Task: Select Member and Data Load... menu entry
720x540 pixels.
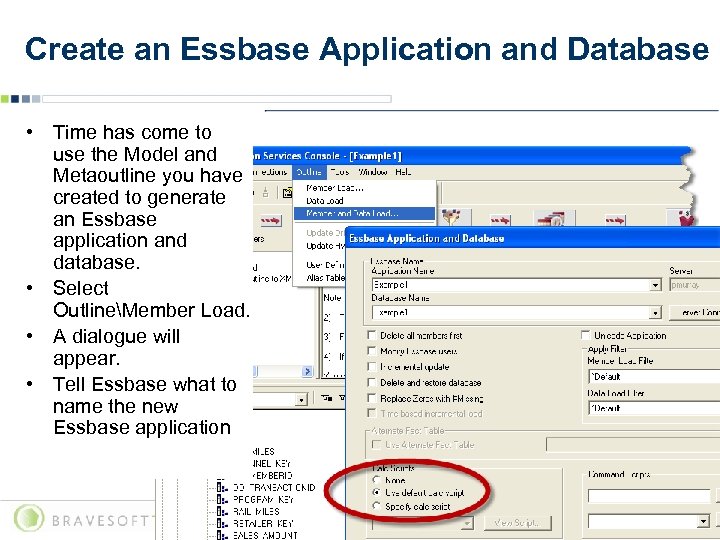Action: click(x=364, y=214)
